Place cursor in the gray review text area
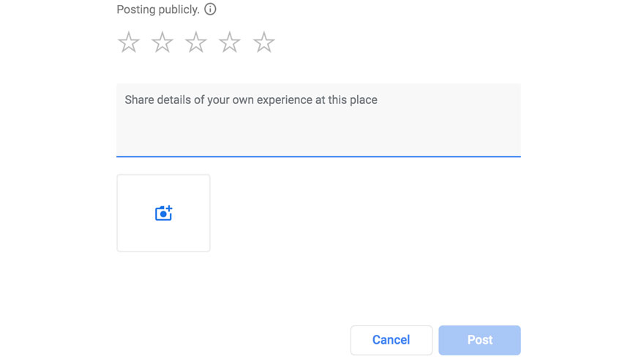The width and height of the screenshot is (644, 362). [318, 120]
